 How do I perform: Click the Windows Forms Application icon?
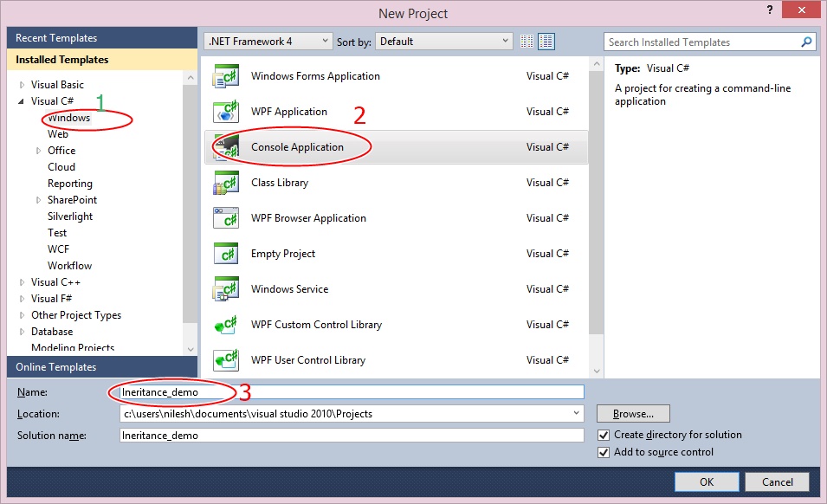point(225,76)
